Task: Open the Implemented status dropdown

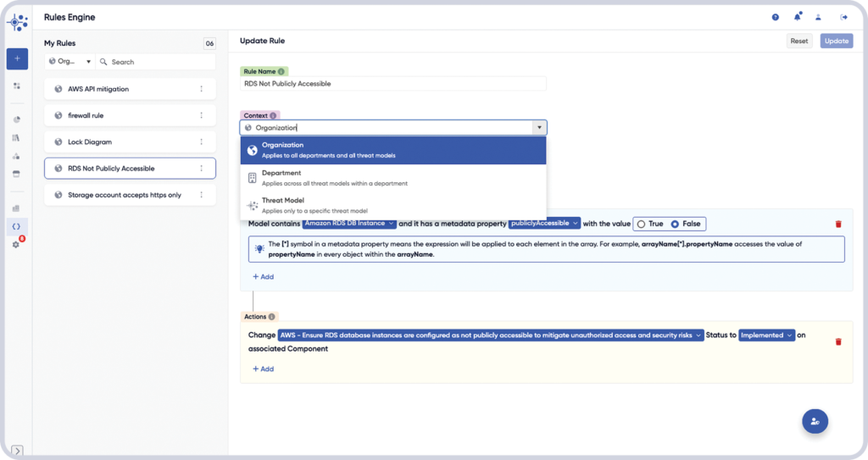Action: click(766, 335)
